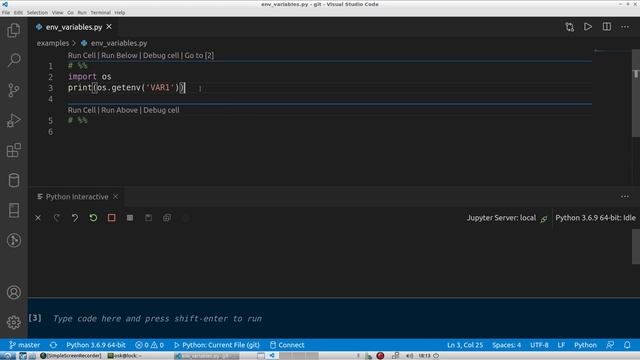Click Undo in Python Interactive toolbar
This screenshot has height=360, width=640.
point(75,218)
